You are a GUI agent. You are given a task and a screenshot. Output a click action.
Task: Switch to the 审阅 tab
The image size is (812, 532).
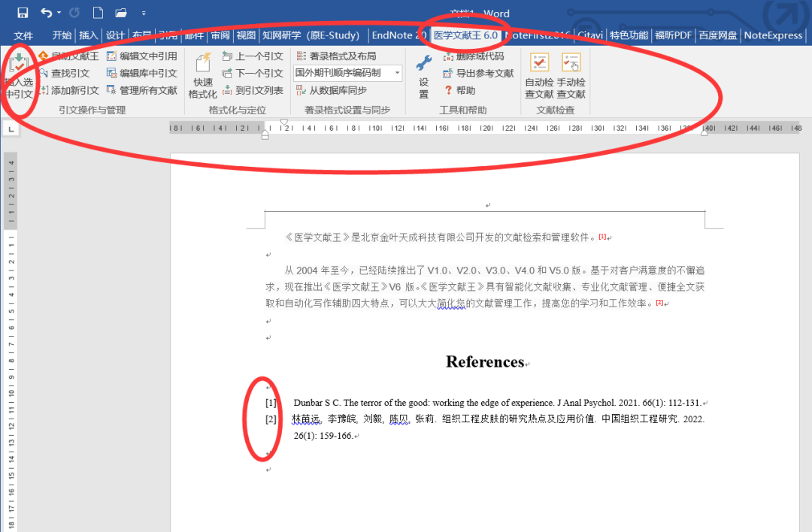[220, 35]
